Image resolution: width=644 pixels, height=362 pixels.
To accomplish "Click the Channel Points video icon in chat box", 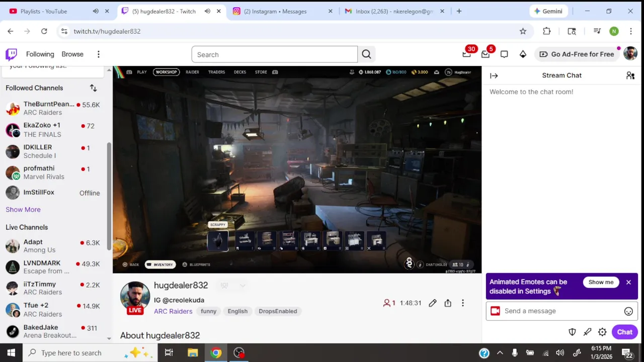I will (495, 311).
